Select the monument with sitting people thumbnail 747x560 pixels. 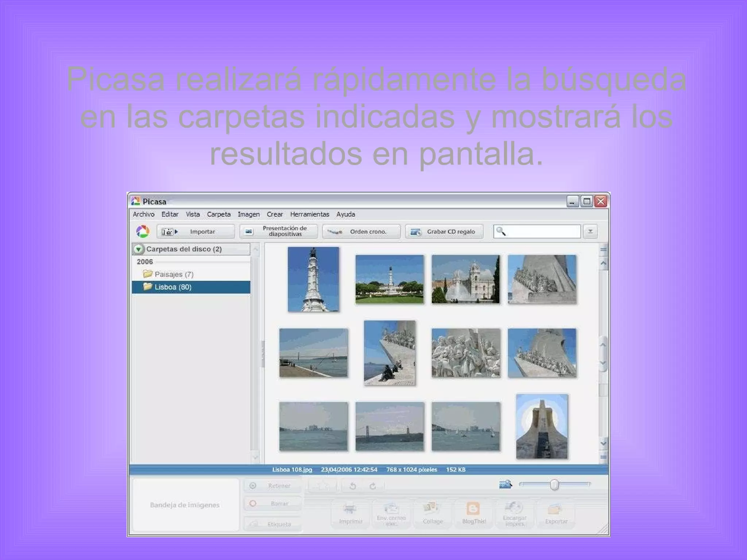(390, 353)
